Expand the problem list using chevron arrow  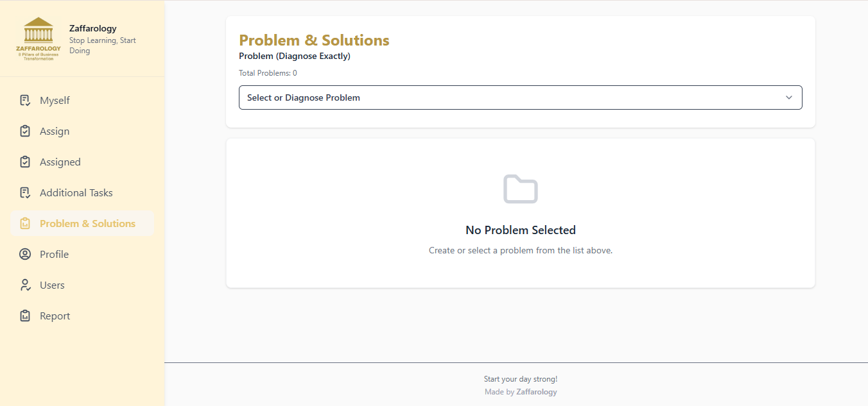pos(789,97)
